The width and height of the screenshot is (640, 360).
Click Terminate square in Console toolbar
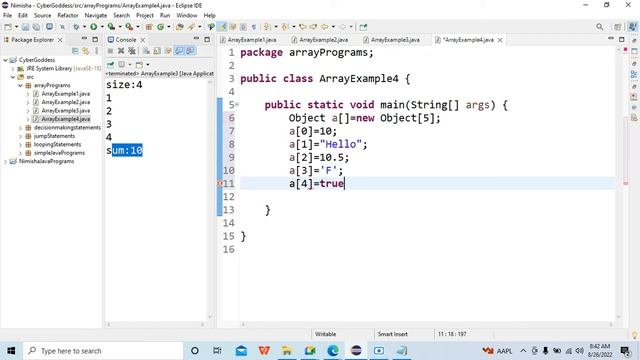(x=110, y=51)
